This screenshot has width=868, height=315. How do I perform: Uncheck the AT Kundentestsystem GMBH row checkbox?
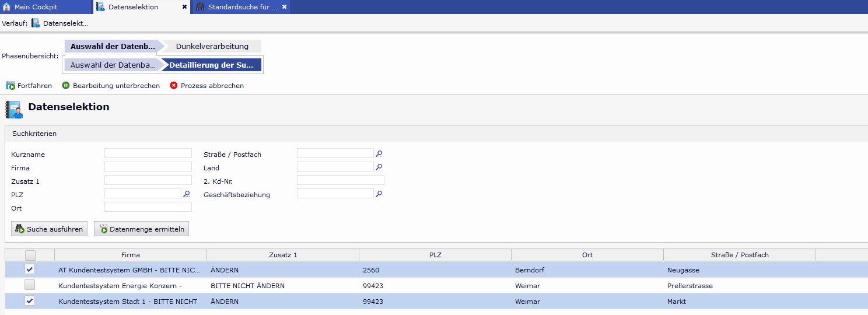[30, 269]
